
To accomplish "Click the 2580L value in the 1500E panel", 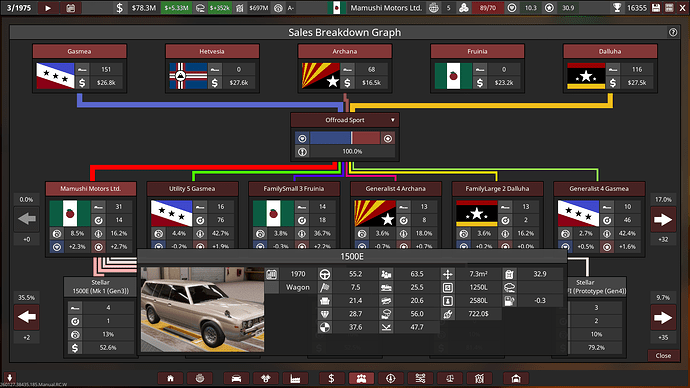I will tap(478, 301).
